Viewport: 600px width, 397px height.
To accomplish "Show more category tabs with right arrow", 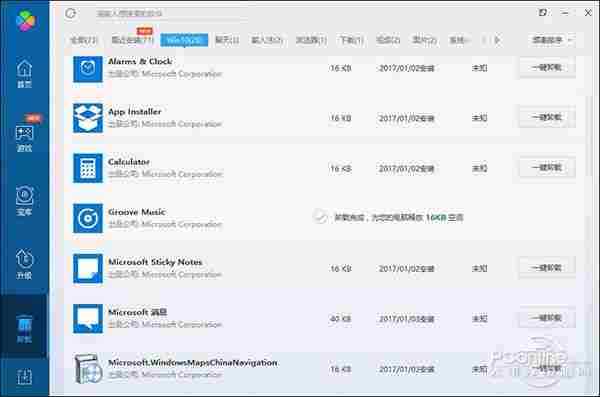I will click(497, 40).
